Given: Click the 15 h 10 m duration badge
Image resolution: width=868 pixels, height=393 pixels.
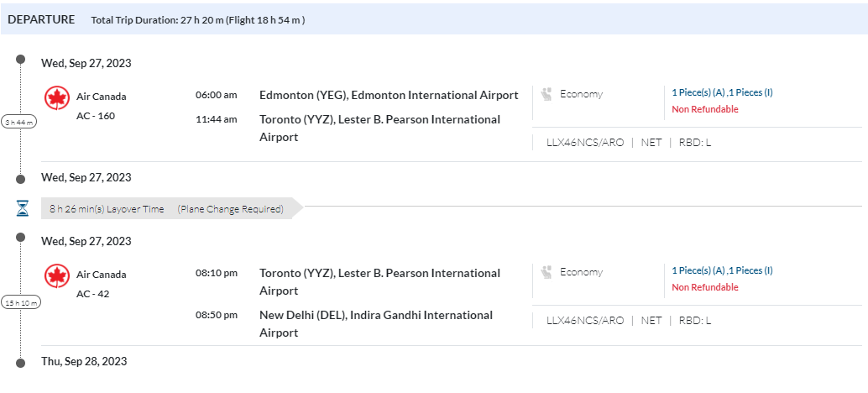Looking at the screenshot, I should point(20,302).
